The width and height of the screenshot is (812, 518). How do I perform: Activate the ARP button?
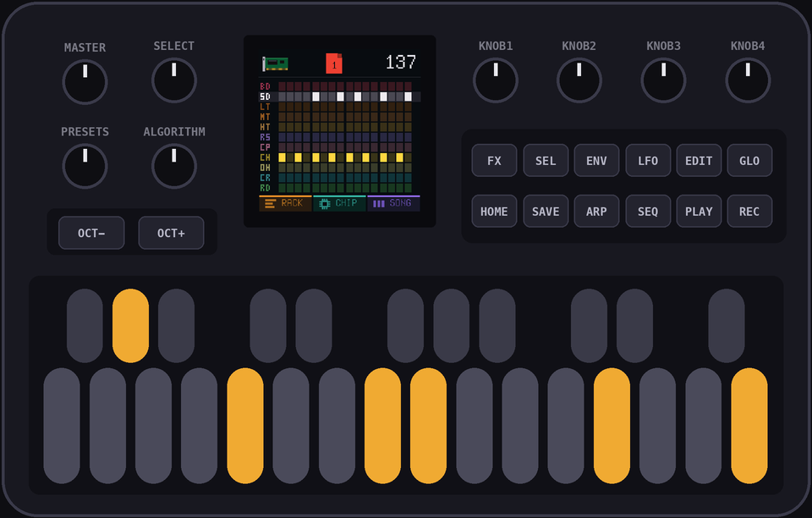point(596,212)
